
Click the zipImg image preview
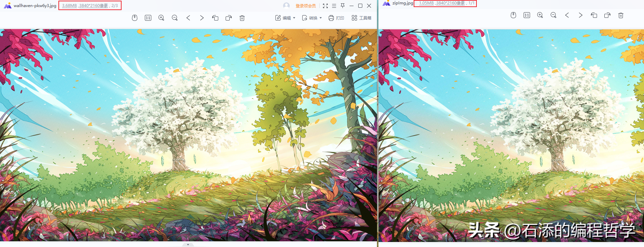[x=511, y=135]
